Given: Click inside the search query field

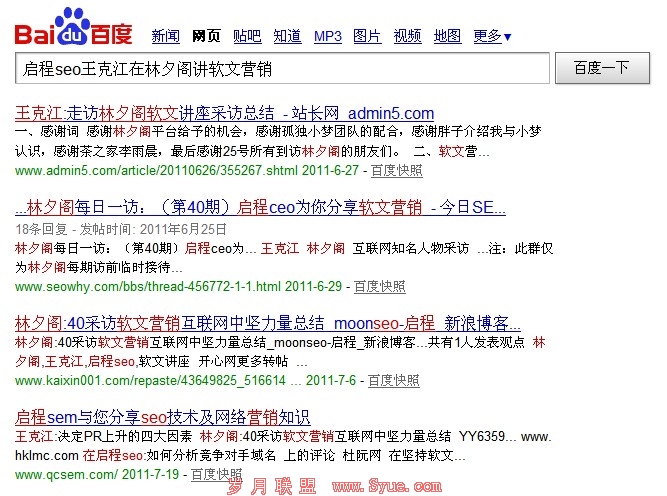Looking at the screenshot, I should tap(282, 69).
